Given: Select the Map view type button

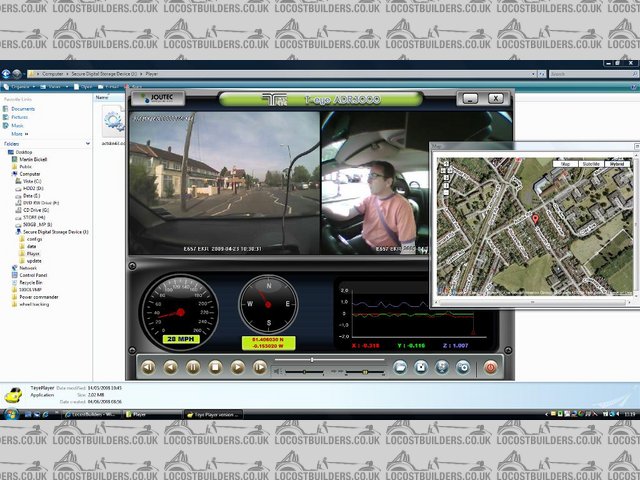Looking at the screenshot, I should tap(566, 161).
